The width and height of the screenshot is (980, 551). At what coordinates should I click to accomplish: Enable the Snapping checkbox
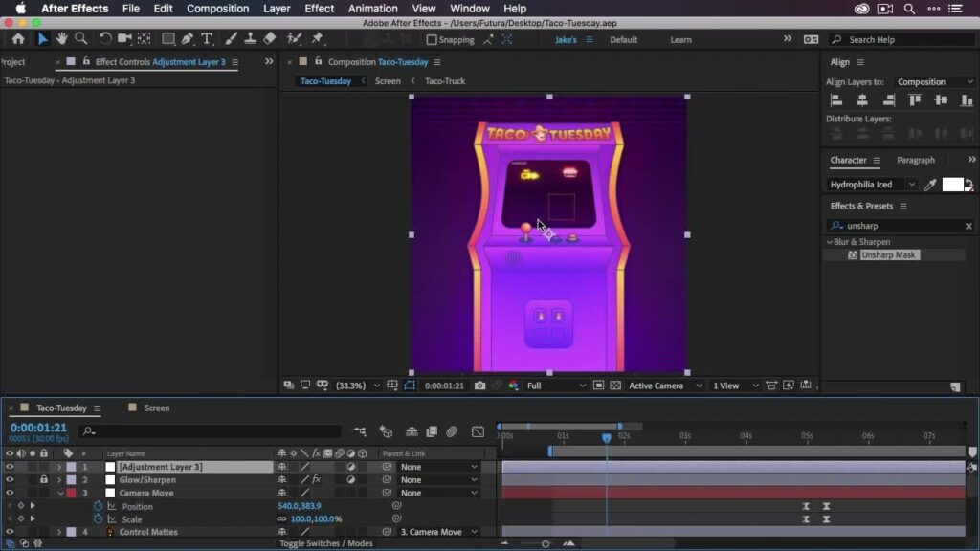[432, 40]
